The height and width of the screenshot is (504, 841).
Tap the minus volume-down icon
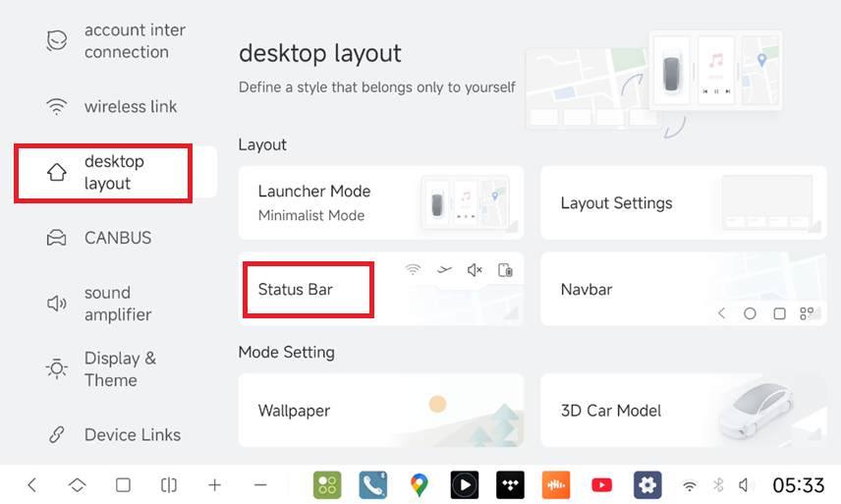click(260, 484)
